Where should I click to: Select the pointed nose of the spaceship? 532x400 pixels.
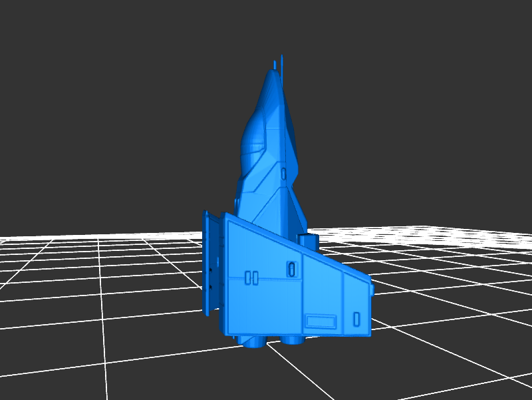(271, 77)
